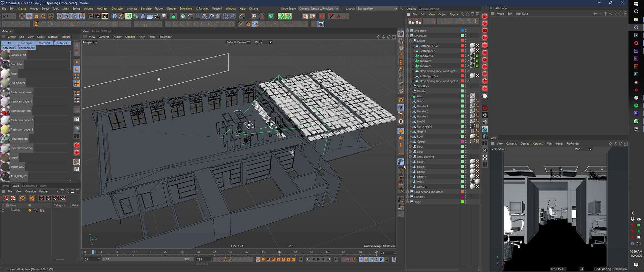Image resolution: width=644 pixels, height=272 pixels.
Task: Click the timeline playhead at frame 2
Action: pos(93,252)
